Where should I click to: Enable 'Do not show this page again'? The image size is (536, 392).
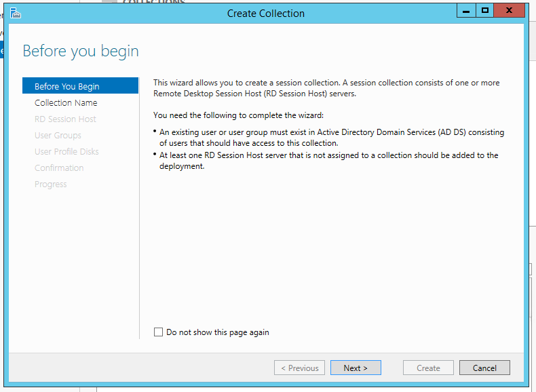point(159,332)
